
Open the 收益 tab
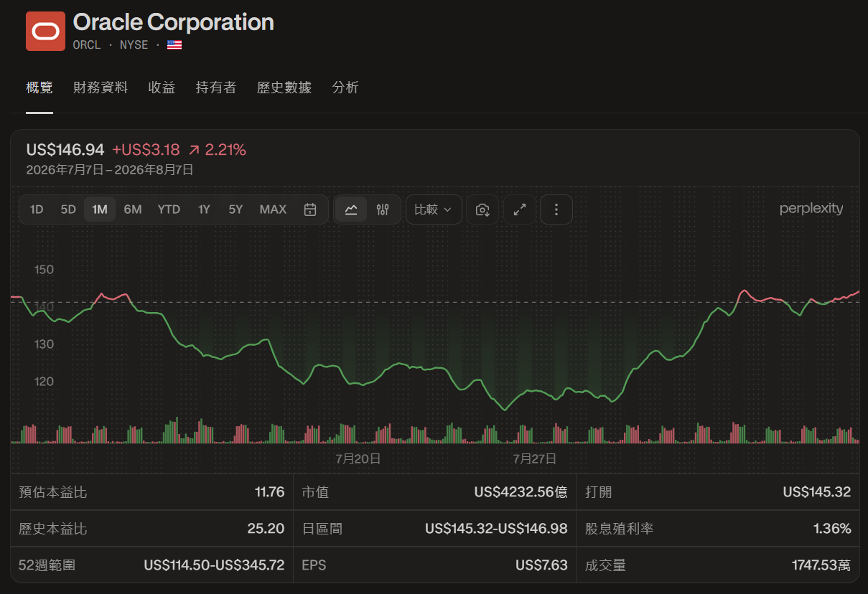(x=162, y=88)
